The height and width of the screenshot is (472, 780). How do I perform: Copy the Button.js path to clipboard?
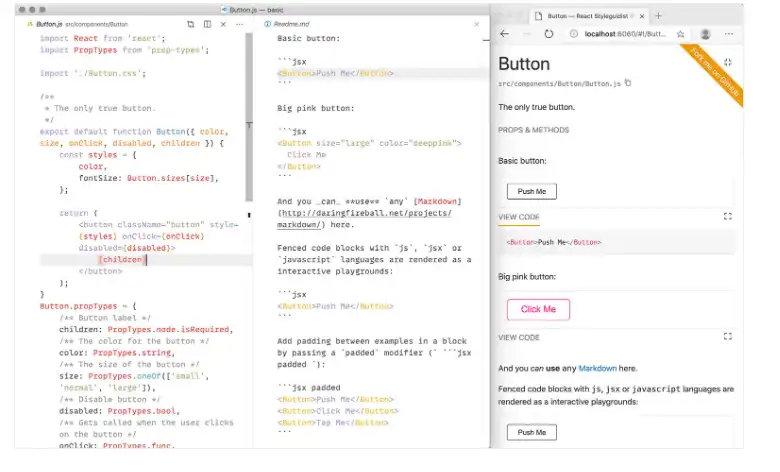pos(628,83)
